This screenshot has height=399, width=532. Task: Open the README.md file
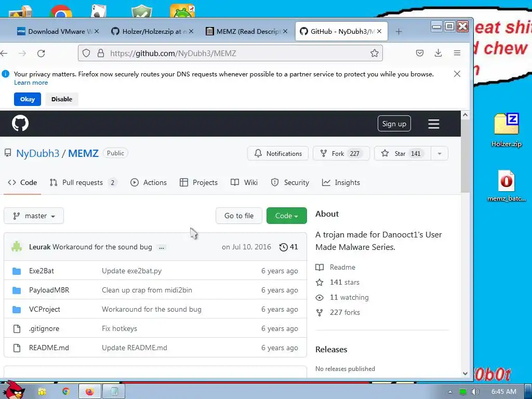tap(49, 348)
